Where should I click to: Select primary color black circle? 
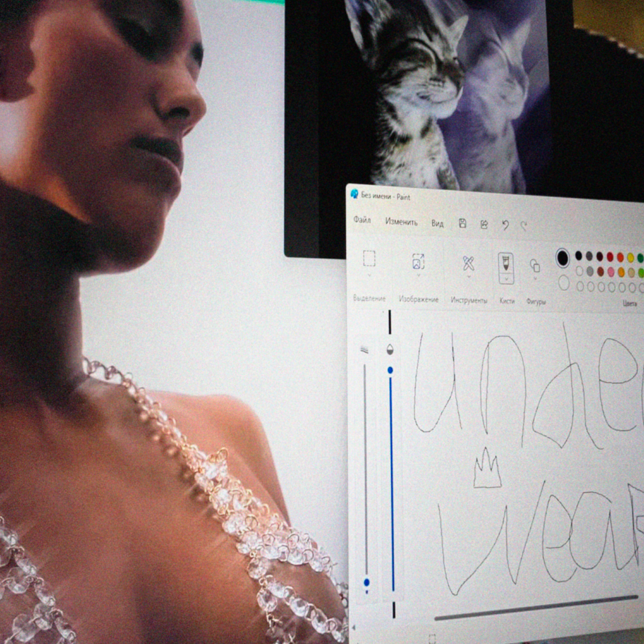pos(562,258)
